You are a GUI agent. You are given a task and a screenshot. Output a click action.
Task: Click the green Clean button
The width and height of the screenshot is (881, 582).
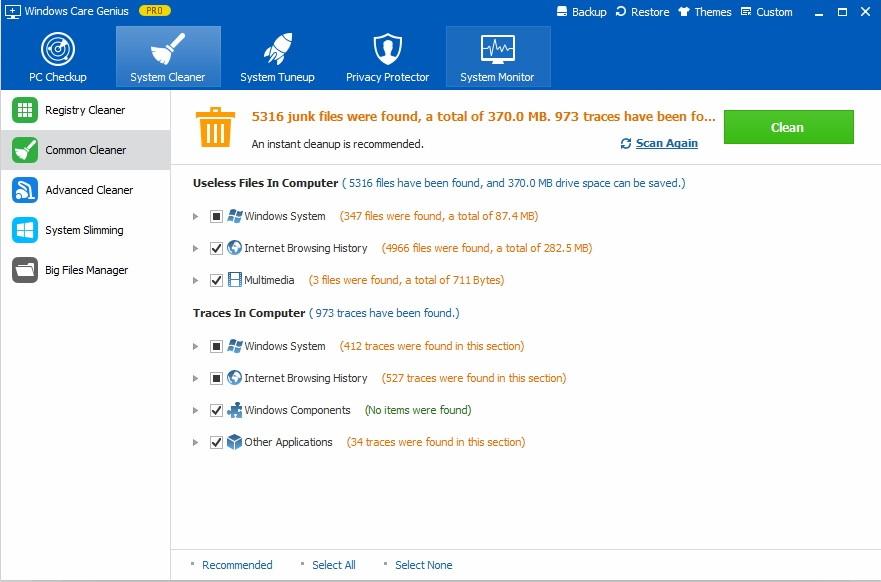[788, 127]
